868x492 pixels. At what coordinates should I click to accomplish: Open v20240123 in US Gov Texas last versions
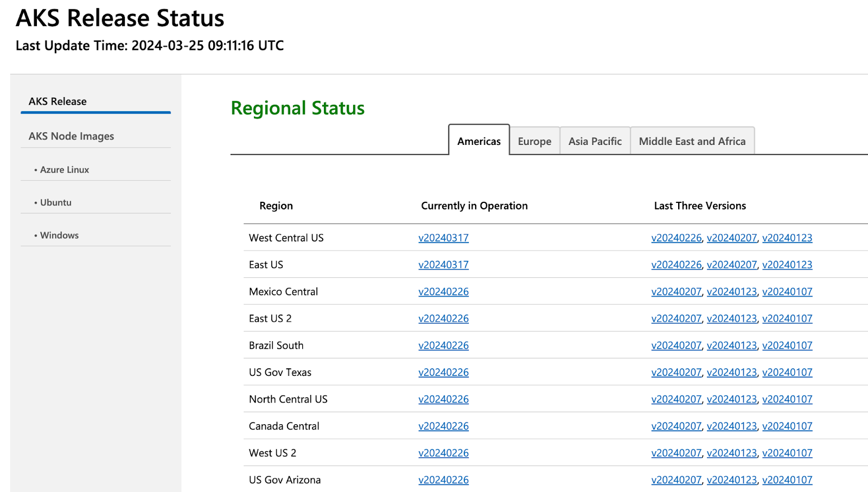click(732, 372)
